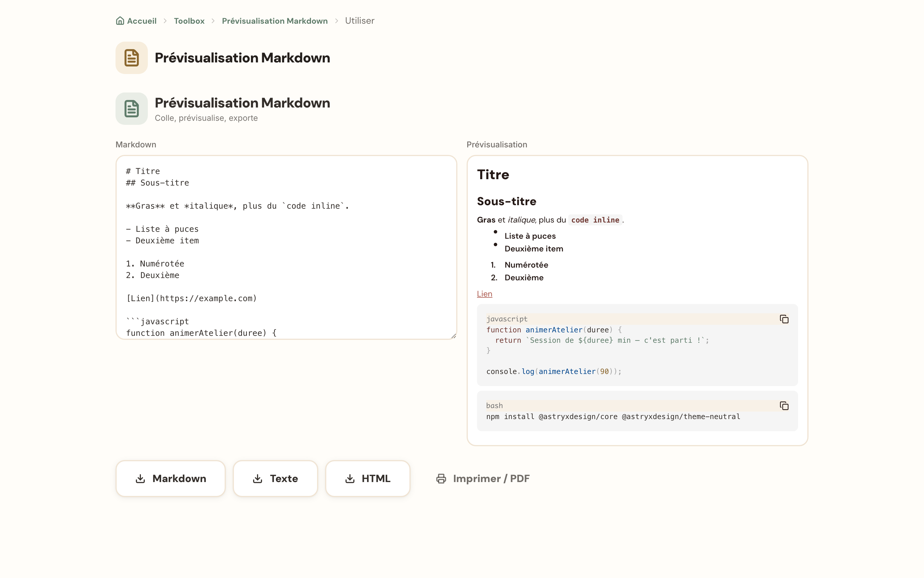Viewport: 924px width, 578px height.
Task: Click the 'code inline' snippet in preview
Action: point(595,220)
